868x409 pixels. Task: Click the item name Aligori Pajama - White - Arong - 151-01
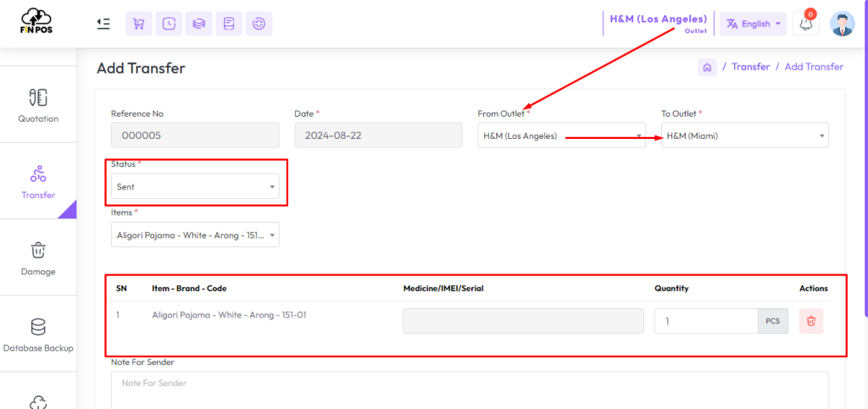tap(229, 315)
